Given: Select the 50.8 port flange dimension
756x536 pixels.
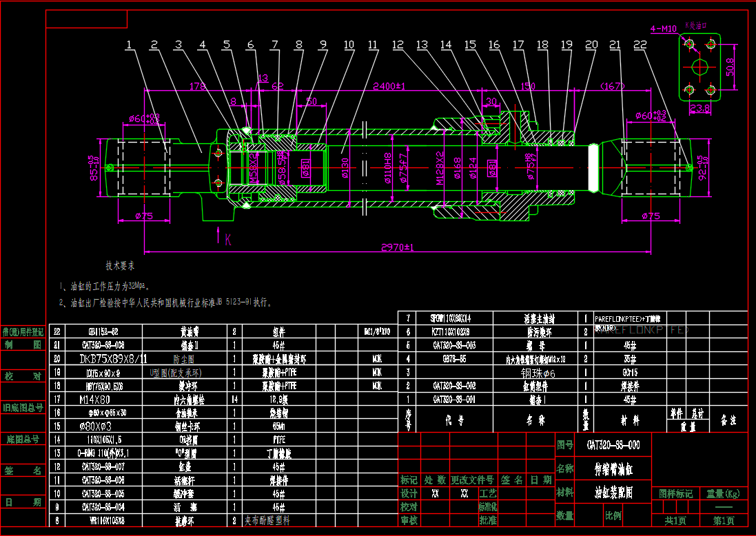Looking at the screenshot, I should point(731,67).
